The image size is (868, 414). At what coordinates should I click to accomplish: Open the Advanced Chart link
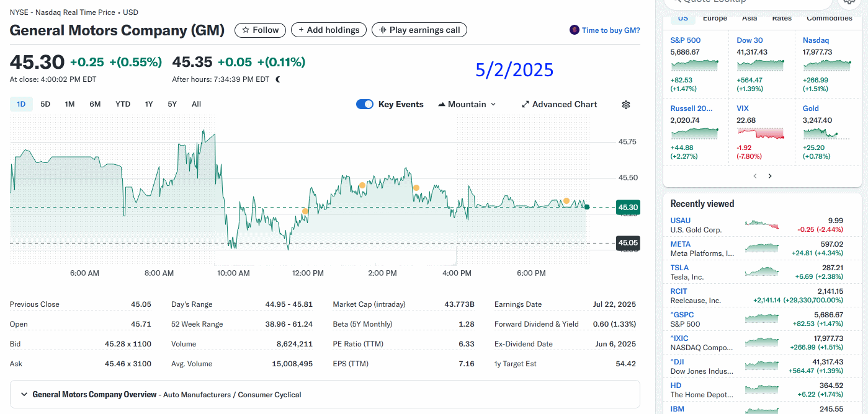click(x=560, y=104)
